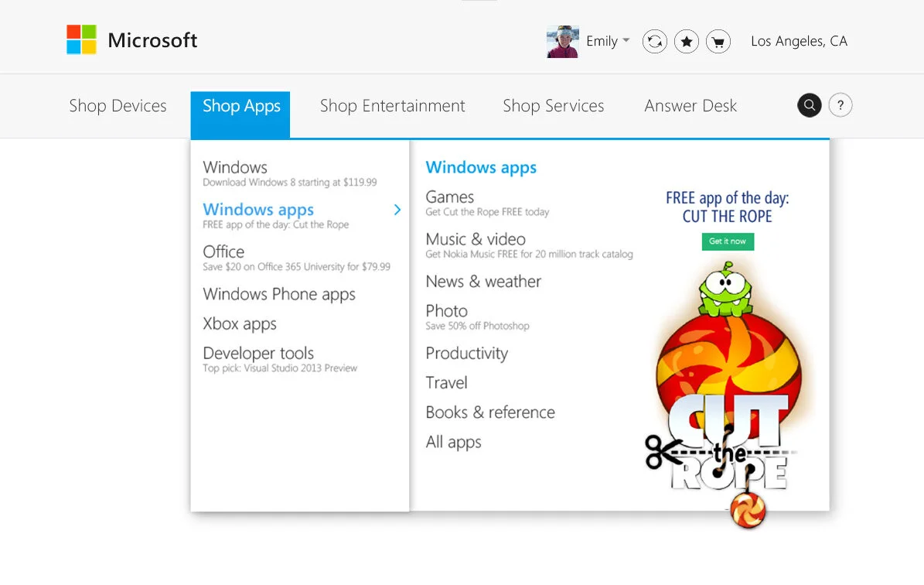Open the News & weather category

pyautogui.click(x=483, y=282)
